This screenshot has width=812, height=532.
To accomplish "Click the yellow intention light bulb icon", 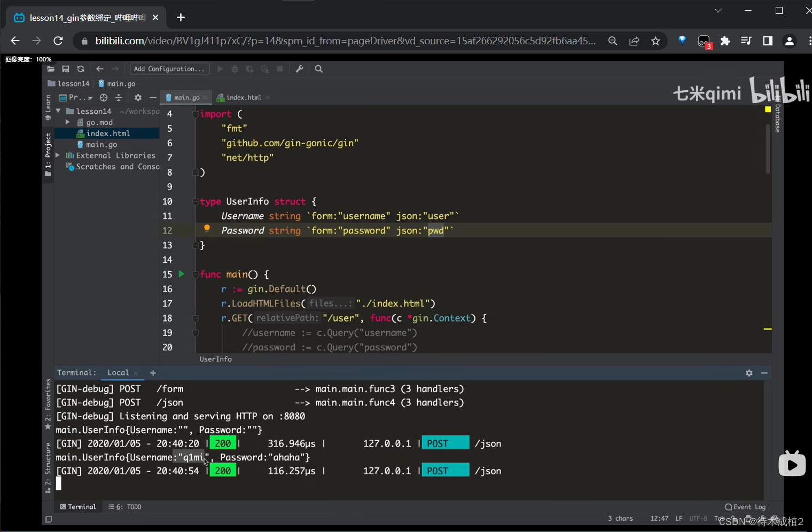I will [x=207, y=229].
